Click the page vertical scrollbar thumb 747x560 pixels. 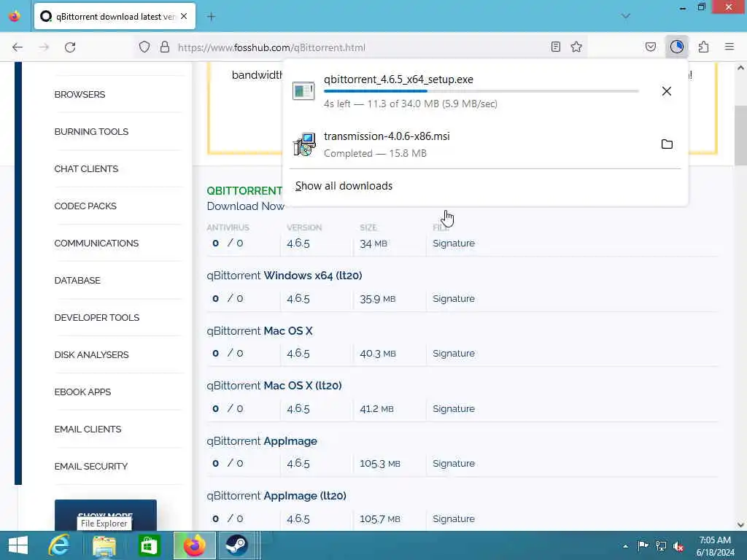[x=740, y=136]
